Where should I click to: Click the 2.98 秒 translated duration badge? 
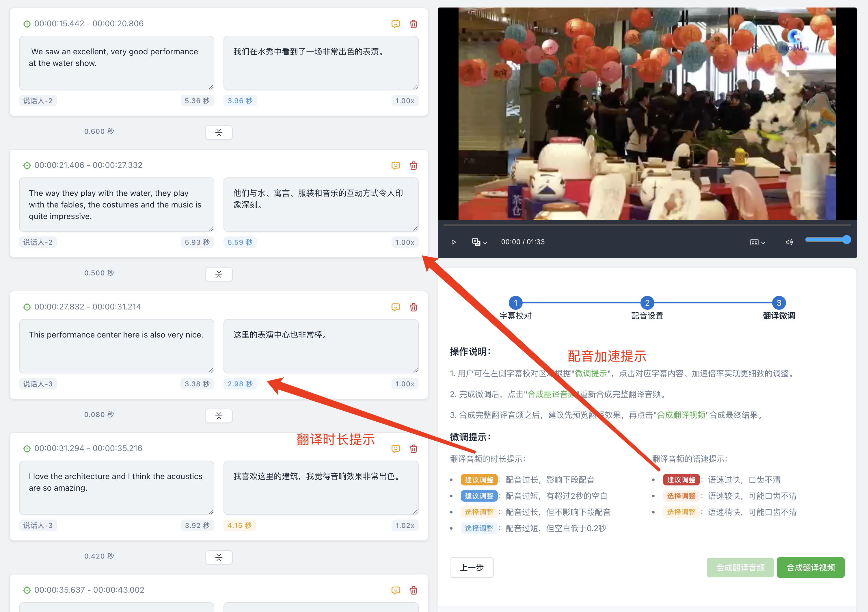(240, 383)
